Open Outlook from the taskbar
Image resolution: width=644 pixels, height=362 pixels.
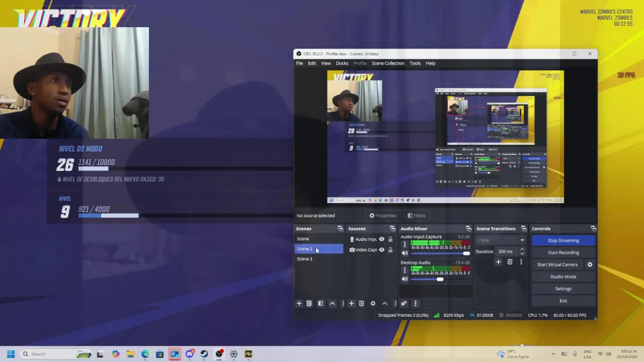coord(175,354)
